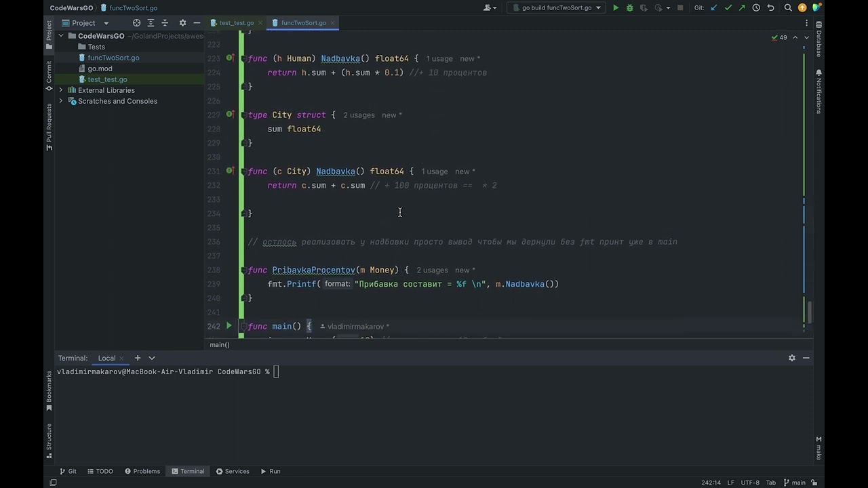Select the Local terminal session tab
This screenshot has width=868, height=488.
[106, 358]
